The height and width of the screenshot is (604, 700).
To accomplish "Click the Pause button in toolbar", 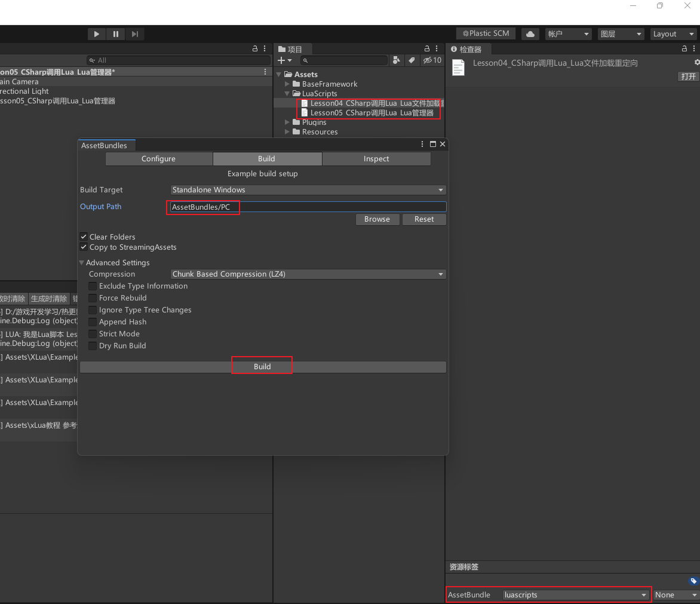I will click(115, 34).
